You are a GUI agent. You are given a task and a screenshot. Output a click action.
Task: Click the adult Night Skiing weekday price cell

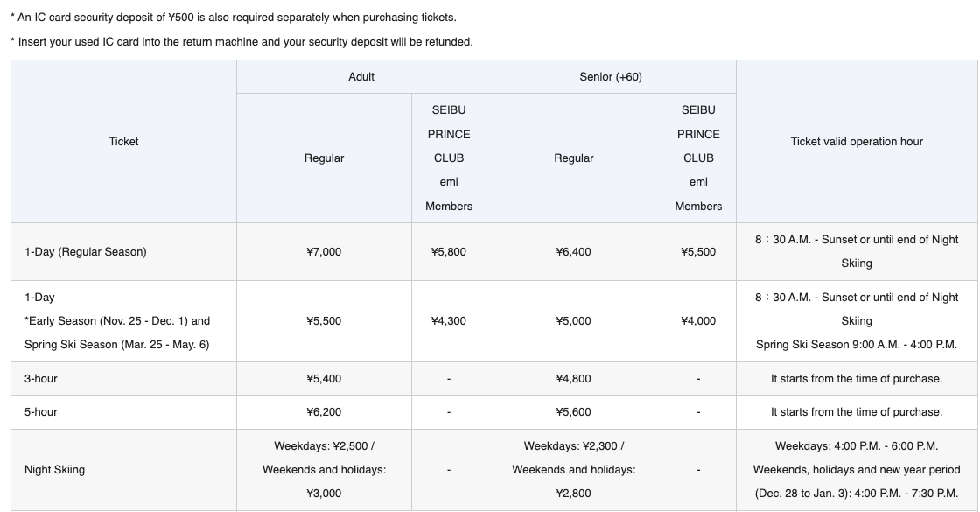[x=324, y=469]
